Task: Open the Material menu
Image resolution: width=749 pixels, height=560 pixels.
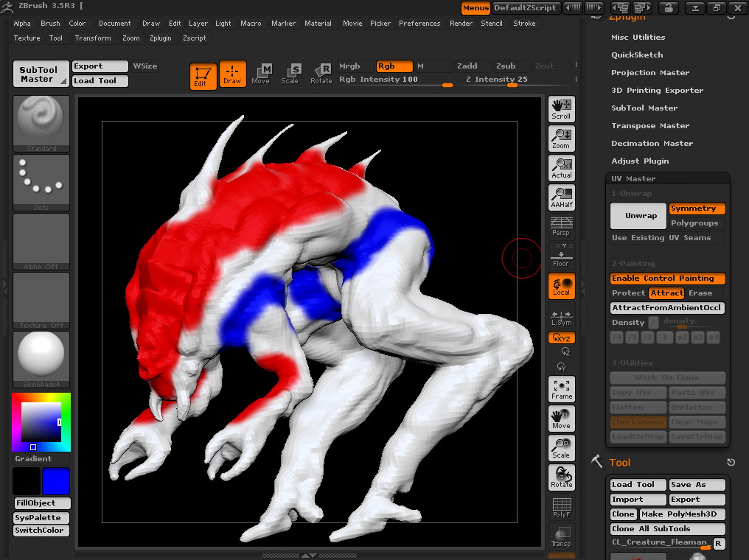Action: coord(318,24)
